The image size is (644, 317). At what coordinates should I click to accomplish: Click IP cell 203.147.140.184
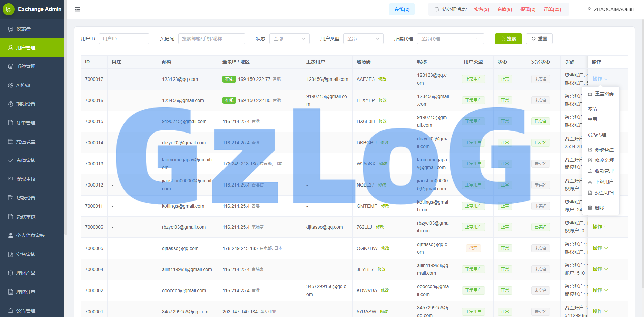coord(240,312)
